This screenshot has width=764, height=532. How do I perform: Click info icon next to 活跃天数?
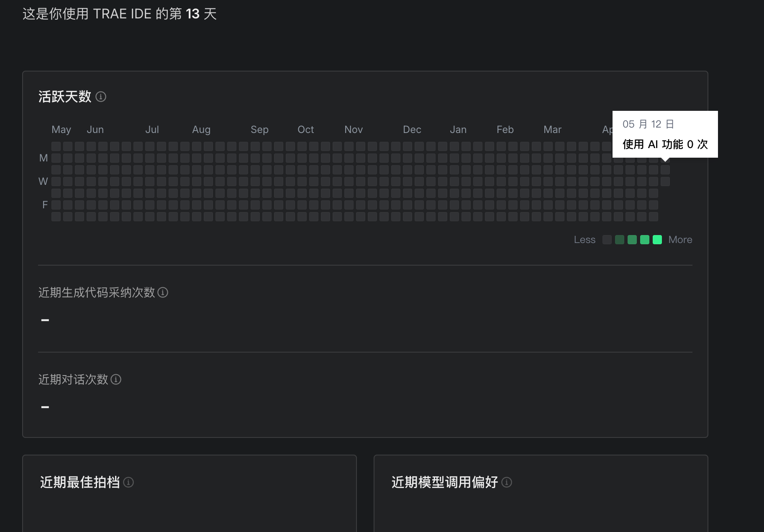tap(101, 97)
